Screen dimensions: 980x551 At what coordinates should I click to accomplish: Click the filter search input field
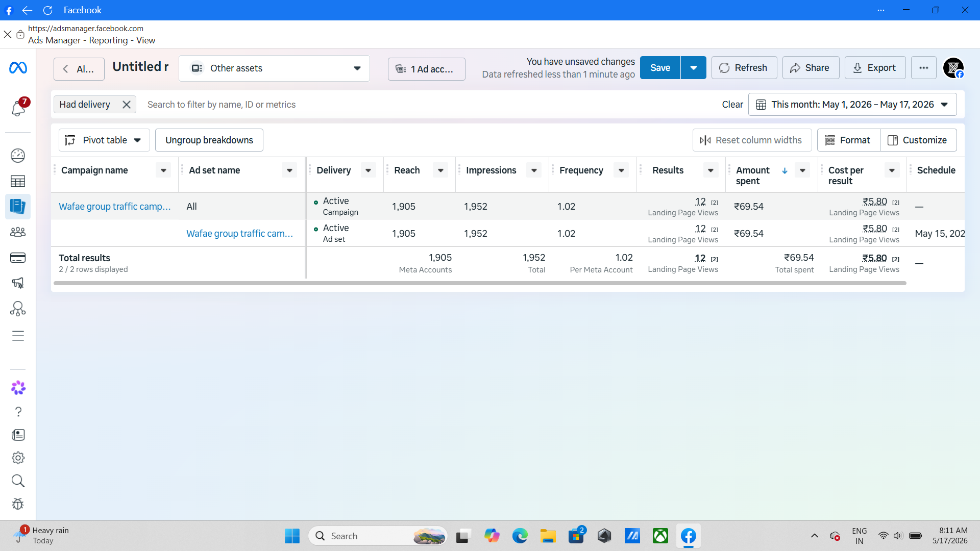[429, 105]
